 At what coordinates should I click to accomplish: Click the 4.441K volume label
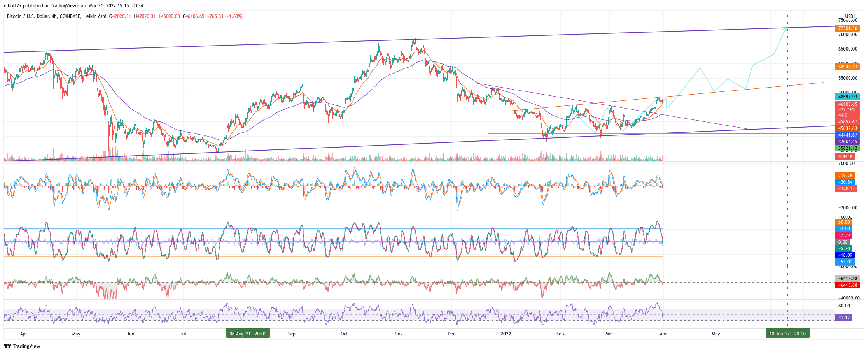845,156
